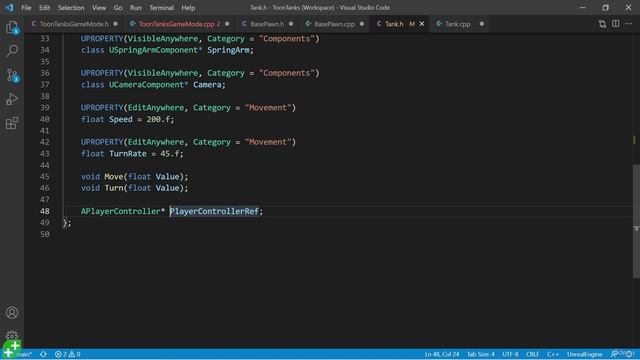Open the Run and Debug view

tap(12, 99)
